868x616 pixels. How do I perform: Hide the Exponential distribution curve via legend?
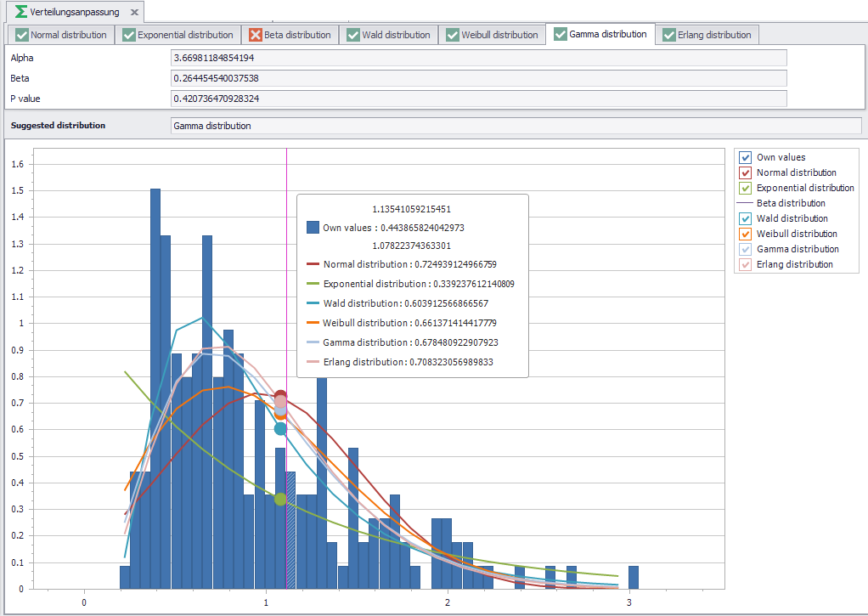tap(745, 188)
